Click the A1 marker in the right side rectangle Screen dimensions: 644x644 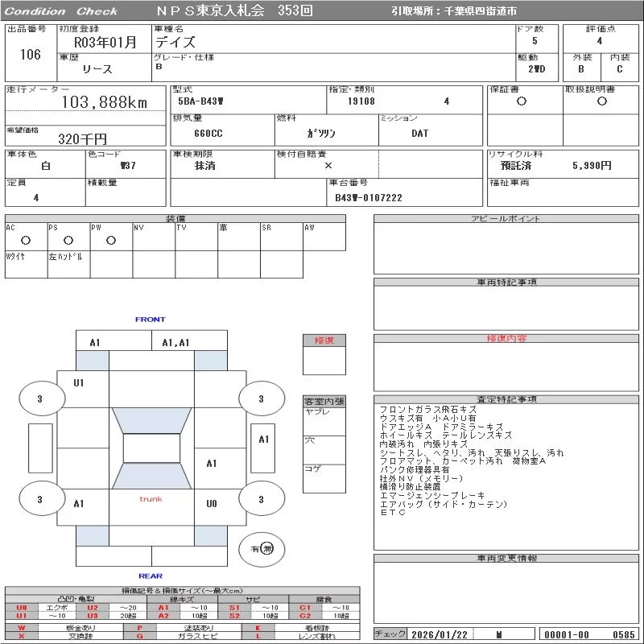coord(263,440)
